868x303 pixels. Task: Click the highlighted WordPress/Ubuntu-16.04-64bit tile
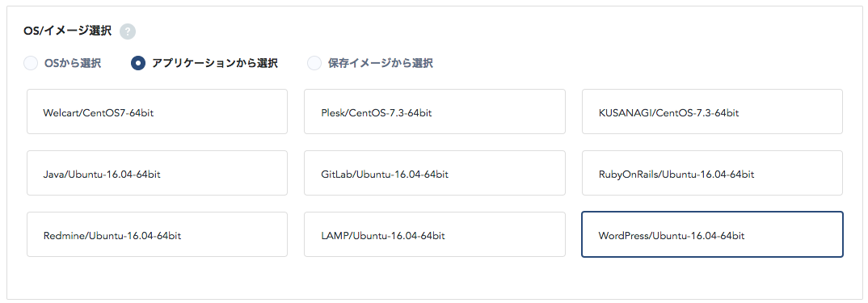[713, 234]
